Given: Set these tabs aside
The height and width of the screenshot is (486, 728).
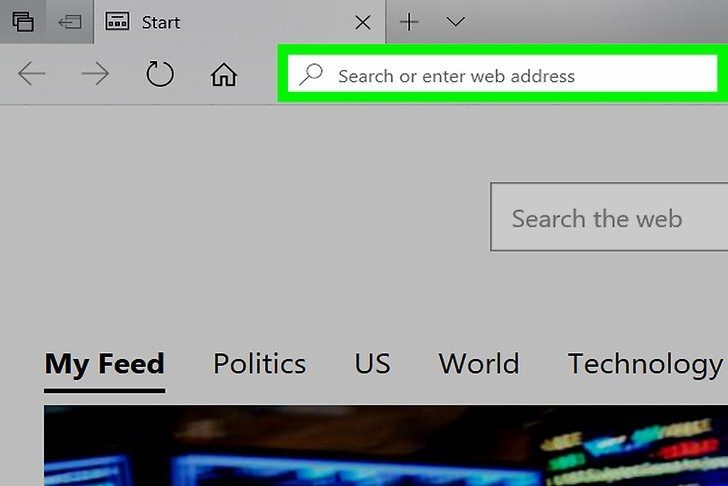Looking at the screenshot, I should click(70, 22).
